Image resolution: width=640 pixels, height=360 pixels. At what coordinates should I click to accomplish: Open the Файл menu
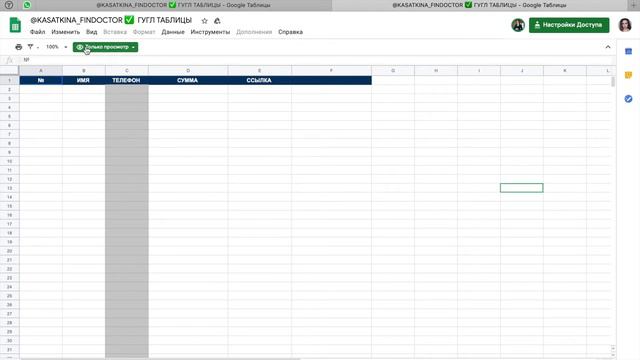(38, 32)
